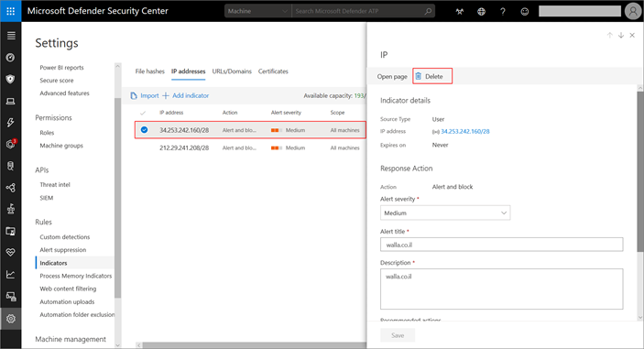Expand the Alert severity Medium dropdown
This screenshot has height=349, width=644.
pyautogui.click(x=445, y=213)
